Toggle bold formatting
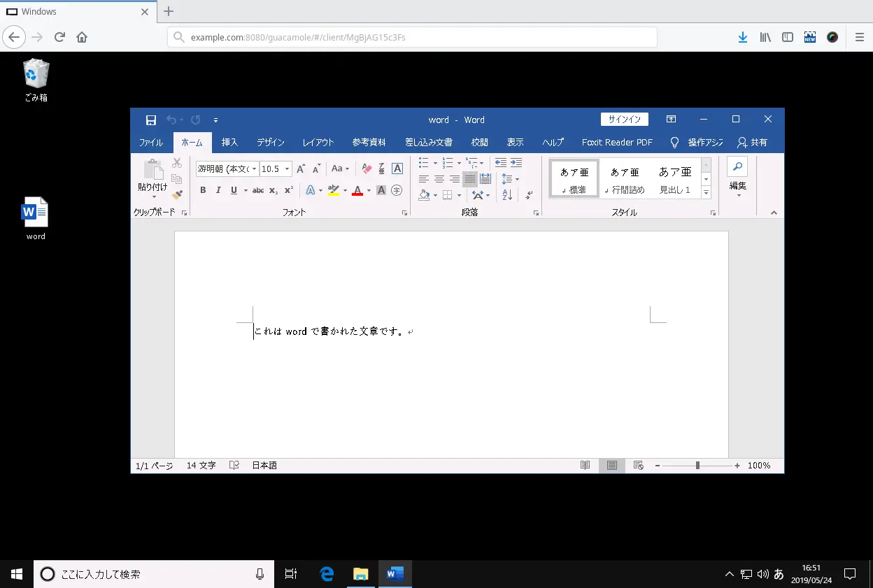873x588 pixels. click(203, 190)
